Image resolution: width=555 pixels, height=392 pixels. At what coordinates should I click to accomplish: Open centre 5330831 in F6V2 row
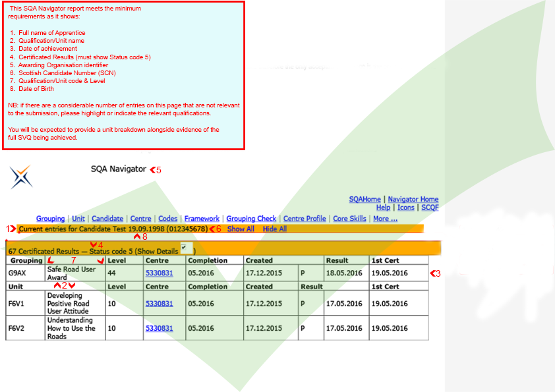coord(159,328)
